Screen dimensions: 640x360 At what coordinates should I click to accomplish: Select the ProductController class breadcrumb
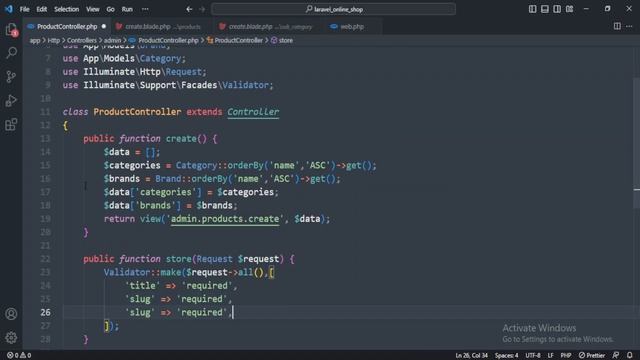[x=235, y=40]
